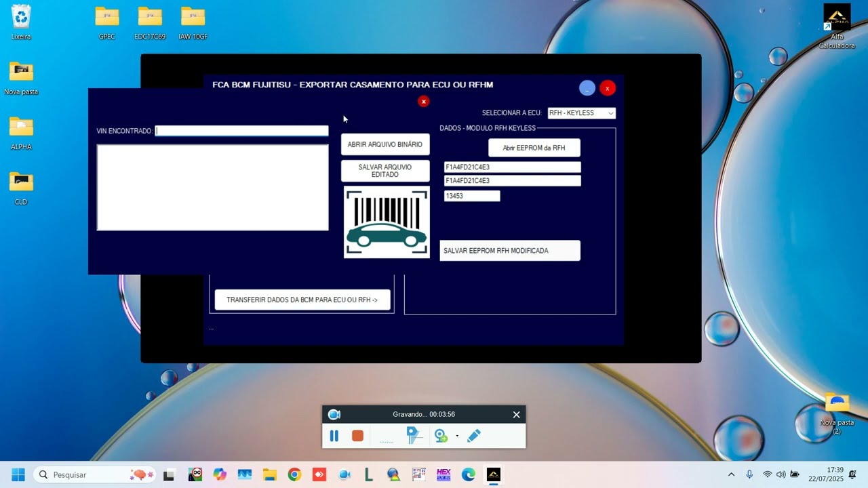The image size is (868, 488).
Task: Click Abrir EEPROM da RFH button
Action: tap(534, 148)
